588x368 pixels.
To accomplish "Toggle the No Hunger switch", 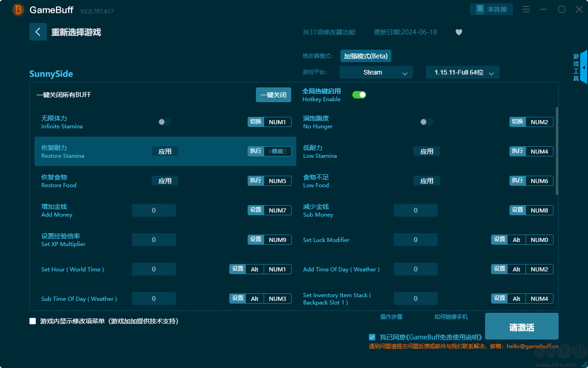I will (x=426, y=122).
